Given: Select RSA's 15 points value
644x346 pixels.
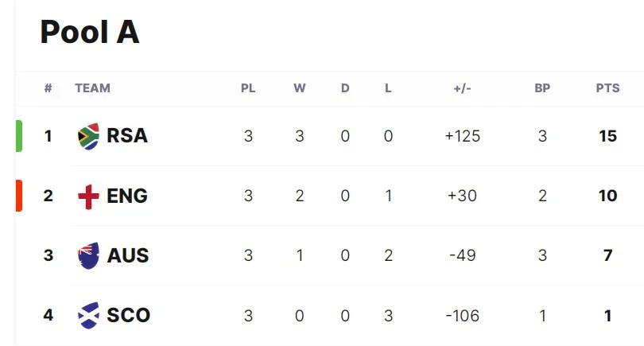Looking at the screenshot, I should (x=608, y=136).
